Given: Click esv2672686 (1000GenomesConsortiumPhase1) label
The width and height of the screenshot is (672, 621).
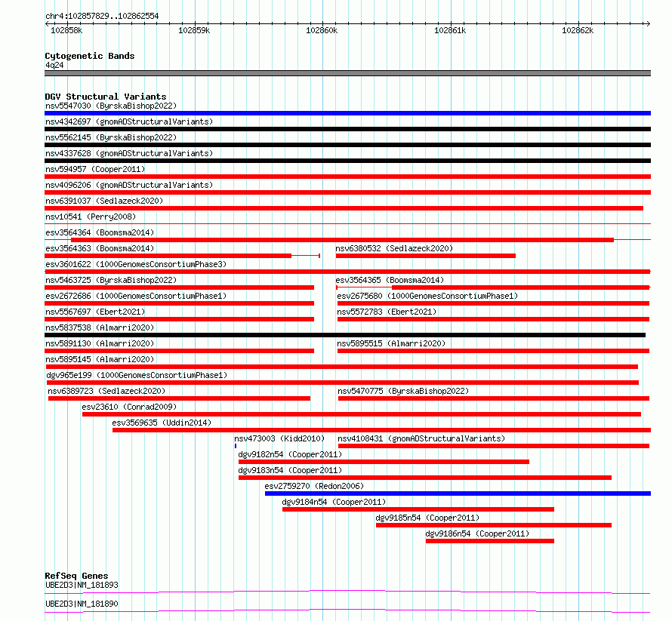Looking at the screenshot, I should [136, 296].
